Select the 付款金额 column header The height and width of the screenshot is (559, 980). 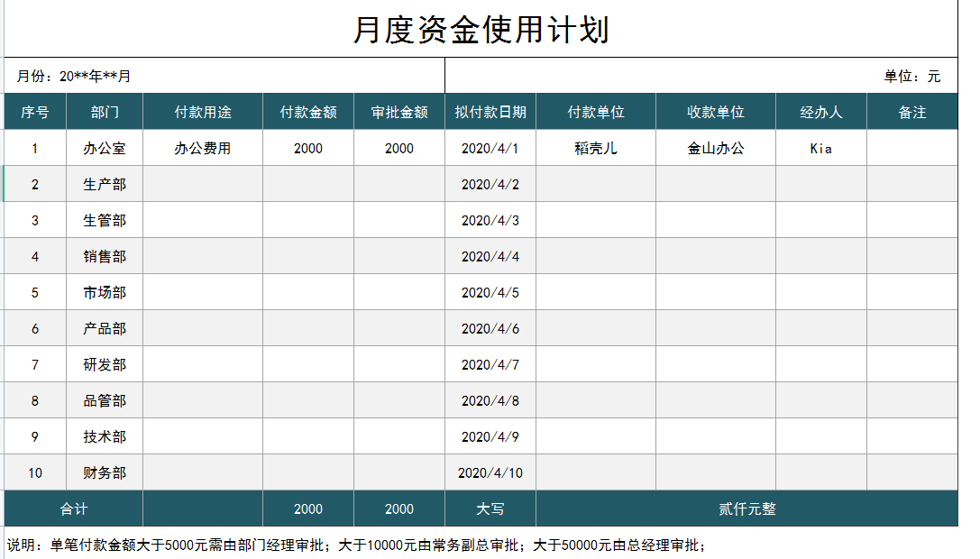click(x=307, y=110)
